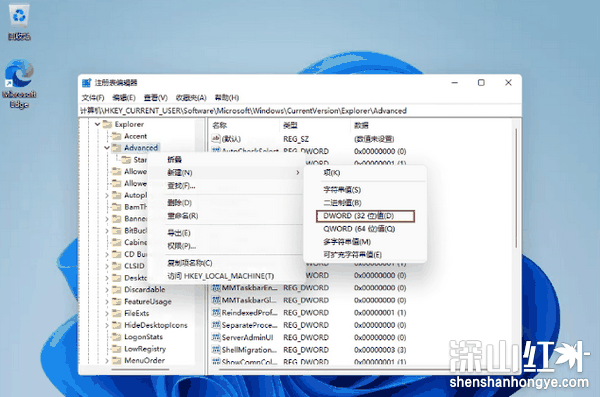Select the Accent tree item
This screenshot has height=397, width=600.
pos(135,136)
